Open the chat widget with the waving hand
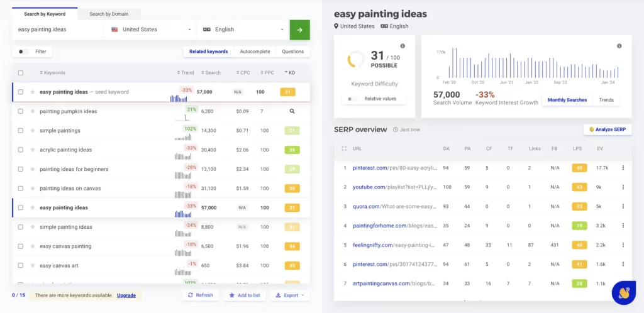The height and width of the screenshot is (313, 644). 624,293
